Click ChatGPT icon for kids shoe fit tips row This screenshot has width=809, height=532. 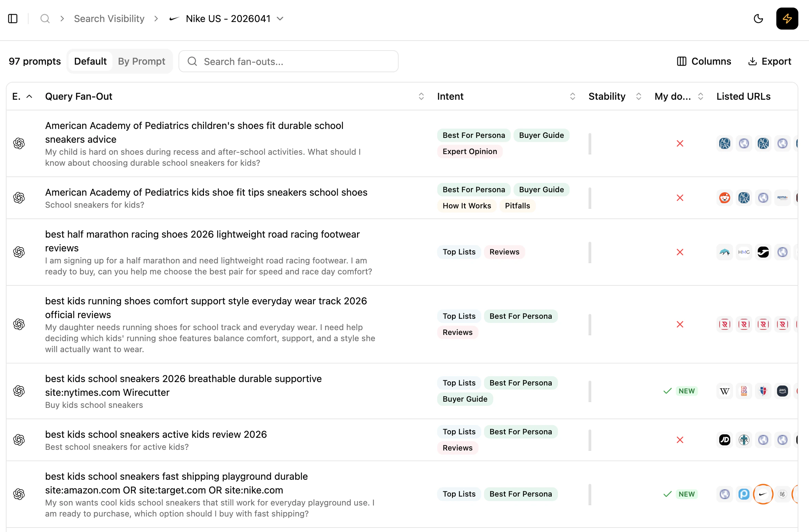click(19, 198)
